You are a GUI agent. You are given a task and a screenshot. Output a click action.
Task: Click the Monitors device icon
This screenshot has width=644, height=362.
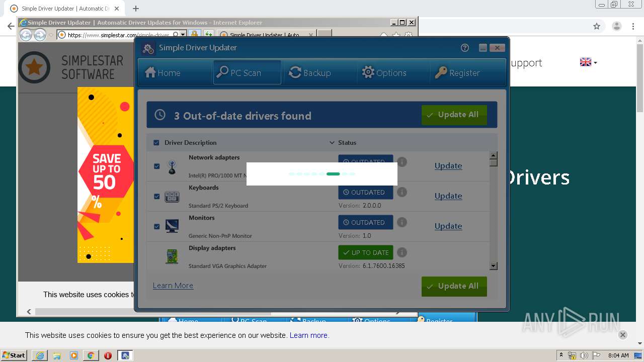172,226
